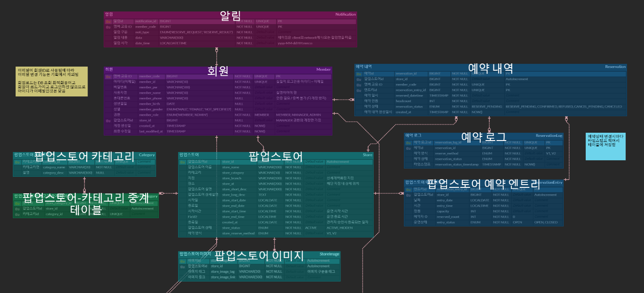The height and width of the screenshot is (293, 644).
Task: Click the store_image_link field in StoreImage
Action: [x=223, y=277]
